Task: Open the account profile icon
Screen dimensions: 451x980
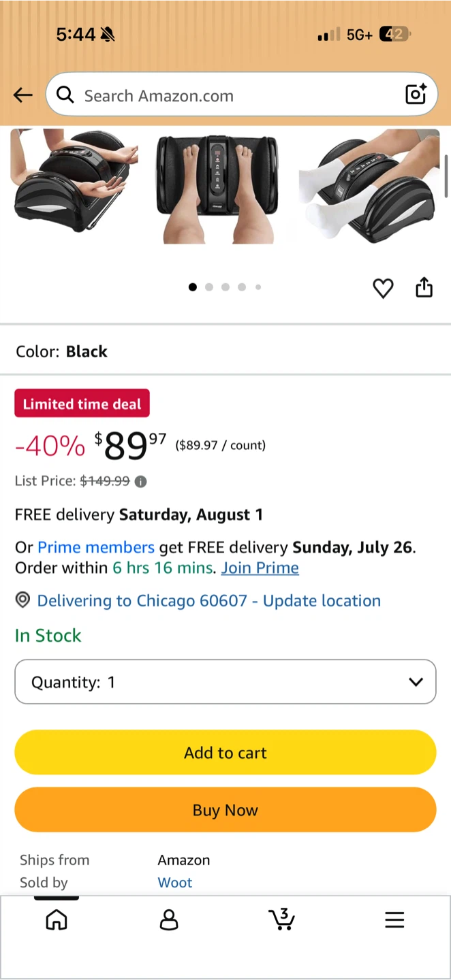Action: click(168, 920)
